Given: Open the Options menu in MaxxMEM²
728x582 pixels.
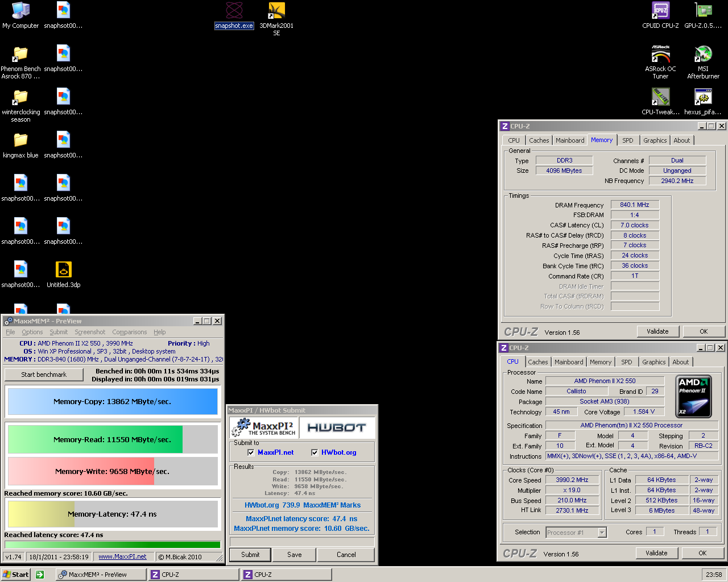Looking at the screenshot, I should pyautogui.click(x=32, y=332).
